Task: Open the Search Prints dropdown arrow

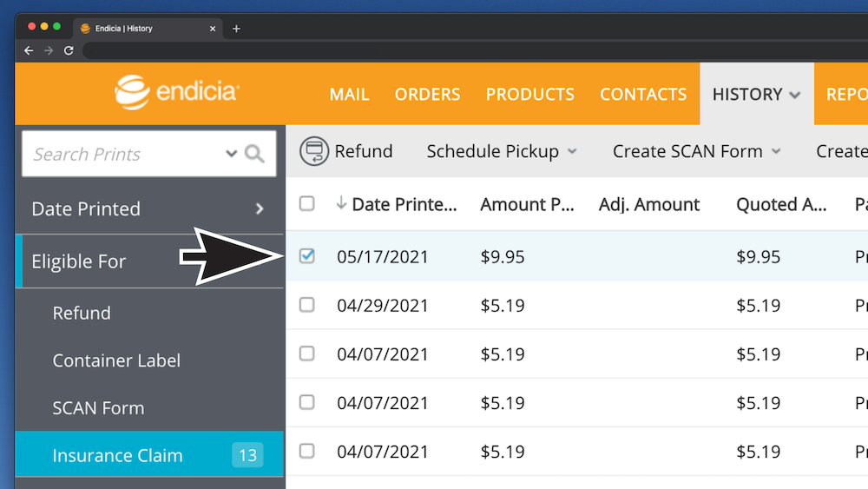Action: pyautogui.click(x=232, y=154)
